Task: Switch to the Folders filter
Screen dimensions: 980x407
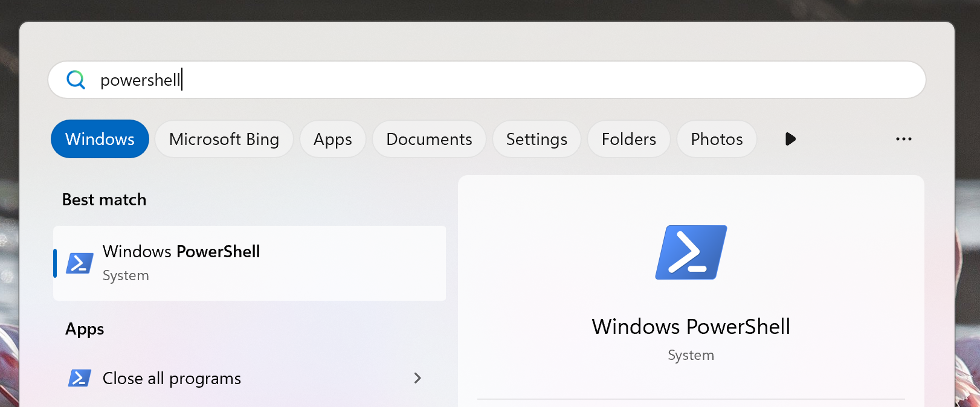Action: coord(628,139)
